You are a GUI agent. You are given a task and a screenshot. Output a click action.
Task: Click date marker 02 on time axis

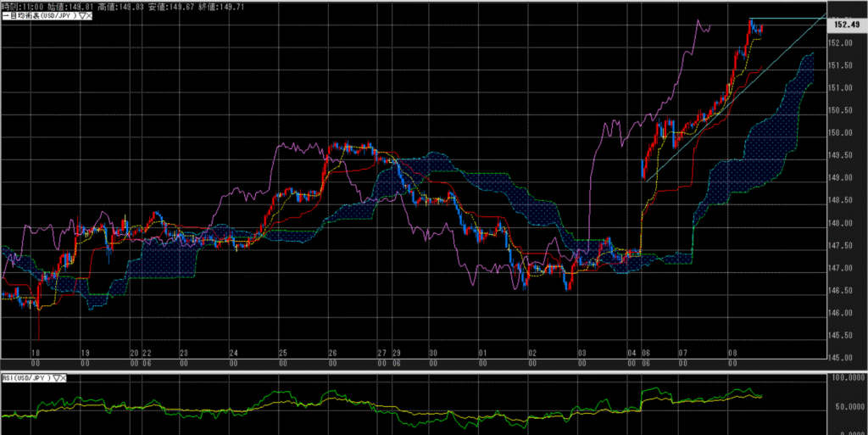coord(531,352)
